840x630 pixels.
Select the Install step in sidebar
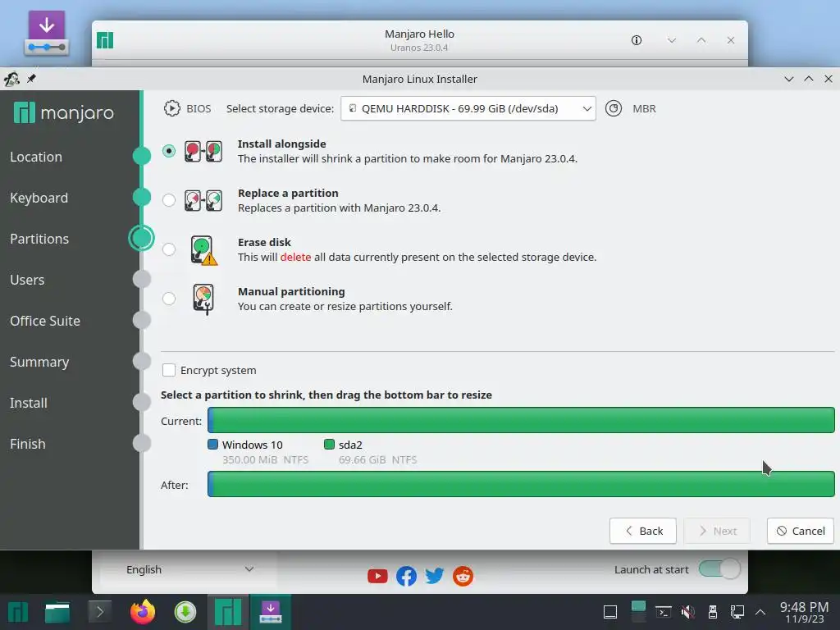coord(29,403)
